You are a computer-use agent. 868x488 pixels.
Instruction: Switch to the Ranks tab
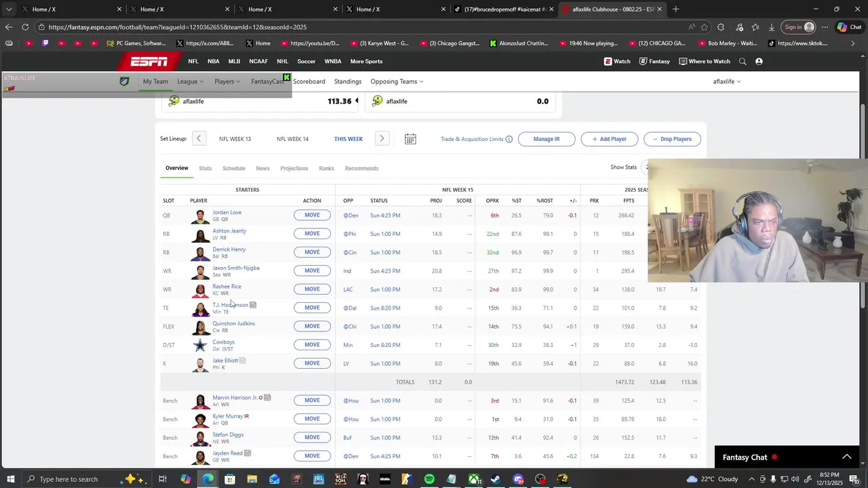326,168
